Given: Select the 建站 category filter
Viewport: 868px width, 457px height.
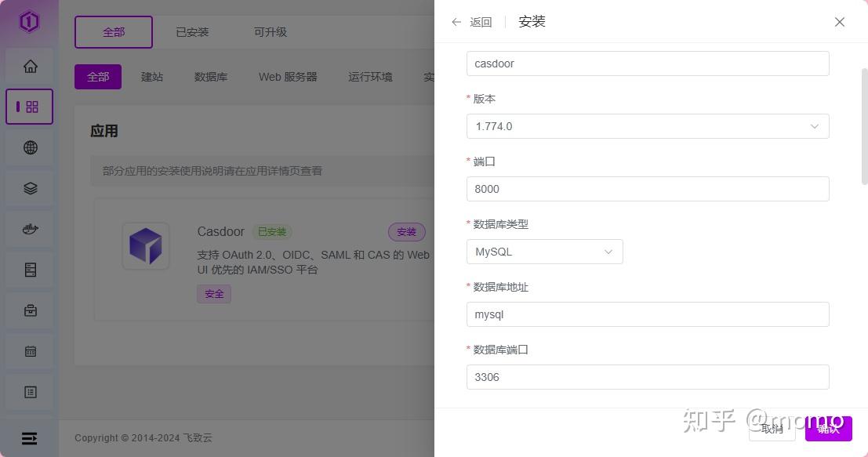Looking at the screenshot, I should [151, 76].
